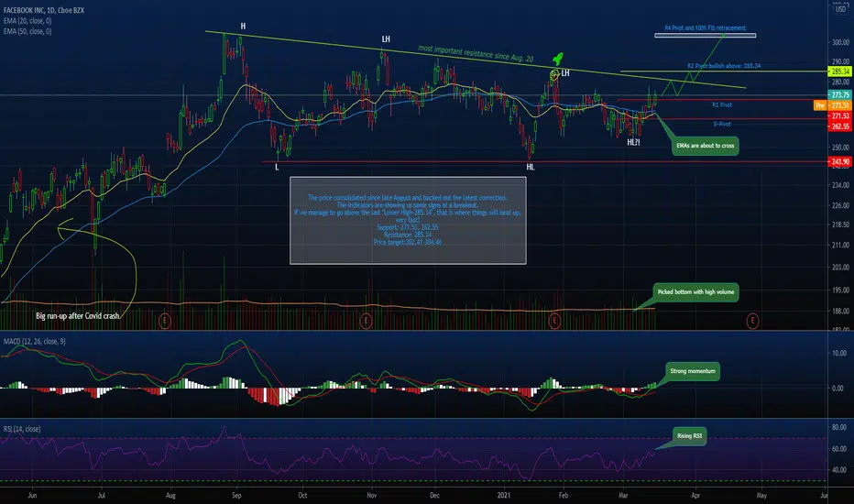Click 'R4 Pivot and 100% Fib retracement' label
Image resolution: width=854 pixels, height=504 pixels.
click(705, 27)
